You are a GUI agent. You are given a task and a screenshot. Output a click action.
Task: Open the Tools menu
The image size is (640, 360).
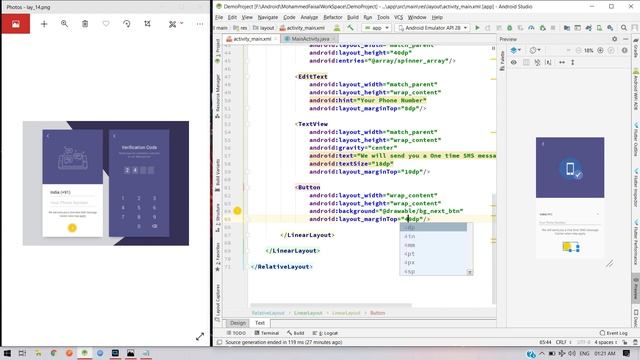pyautogui.click(x=383, y=17)
